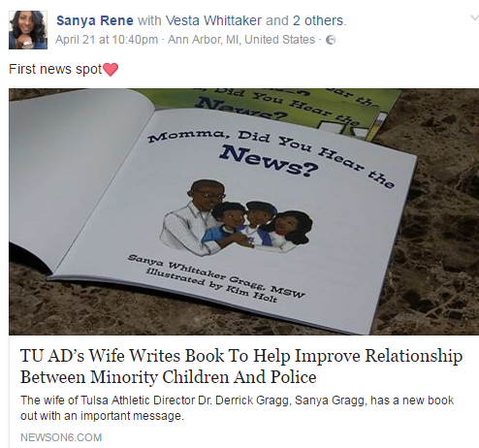The width and height of the screenshot is (479, 448).
Task: Open Sanya Rene's profile picture
Action: point(28,30)
